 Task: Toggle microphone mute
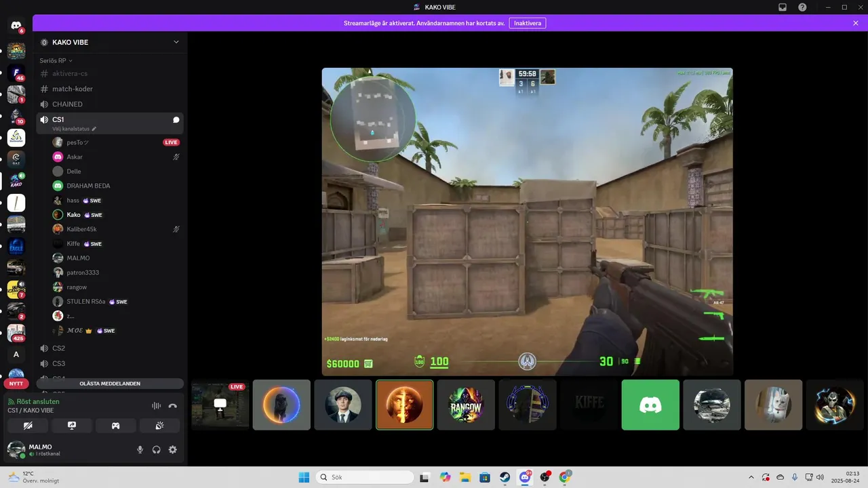tap(140, 449)
